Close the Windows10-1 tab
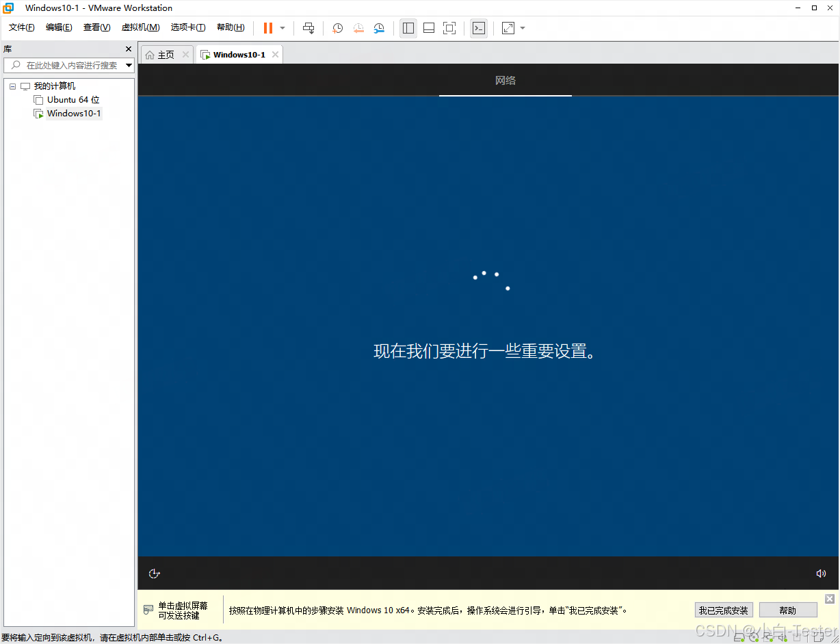This screenshot has height=644, width=840. click(275, 55)
